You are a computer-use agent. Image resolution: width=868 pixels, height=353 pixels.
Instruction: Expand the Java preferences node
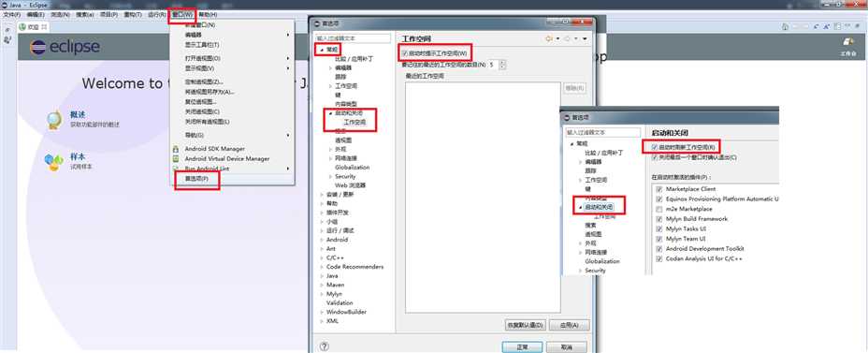click(x=322, y=276)
